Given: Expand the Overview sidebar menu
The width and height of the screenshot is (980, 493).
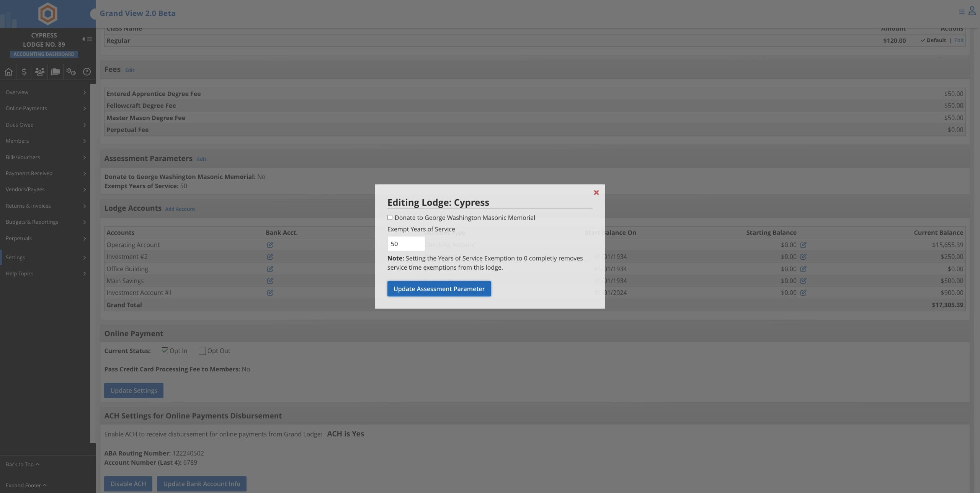Looking at the screenshot, I should pyautogui.click(x=45, y=92).
